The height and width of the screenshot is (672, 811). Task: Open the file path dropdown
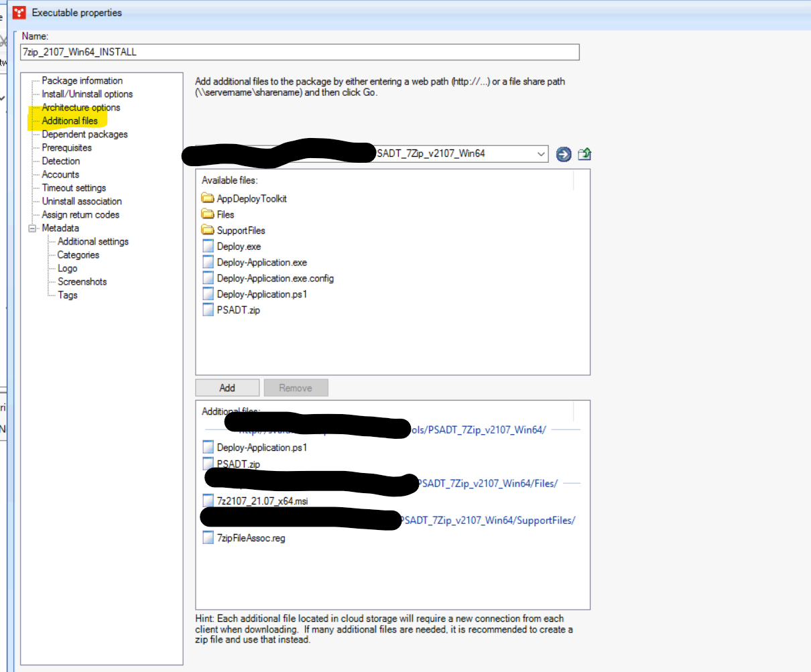541,154
